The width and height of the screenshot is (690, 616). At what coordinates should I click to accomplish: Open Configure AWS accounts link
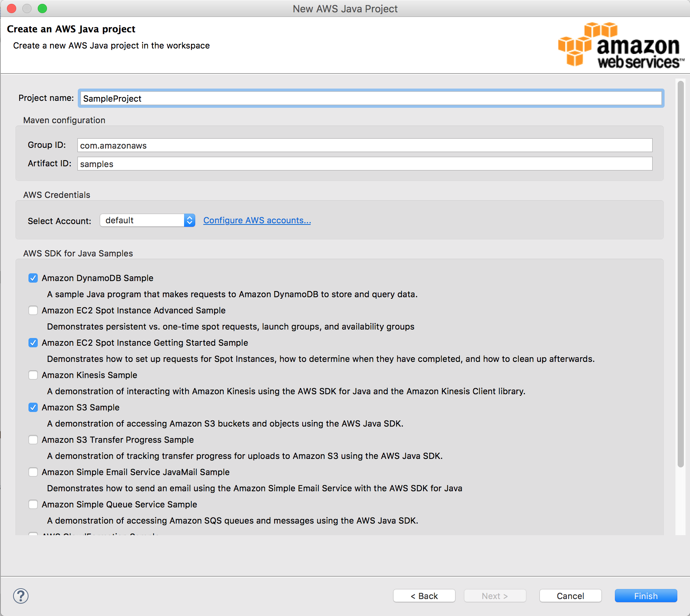(x=257, y=220)
